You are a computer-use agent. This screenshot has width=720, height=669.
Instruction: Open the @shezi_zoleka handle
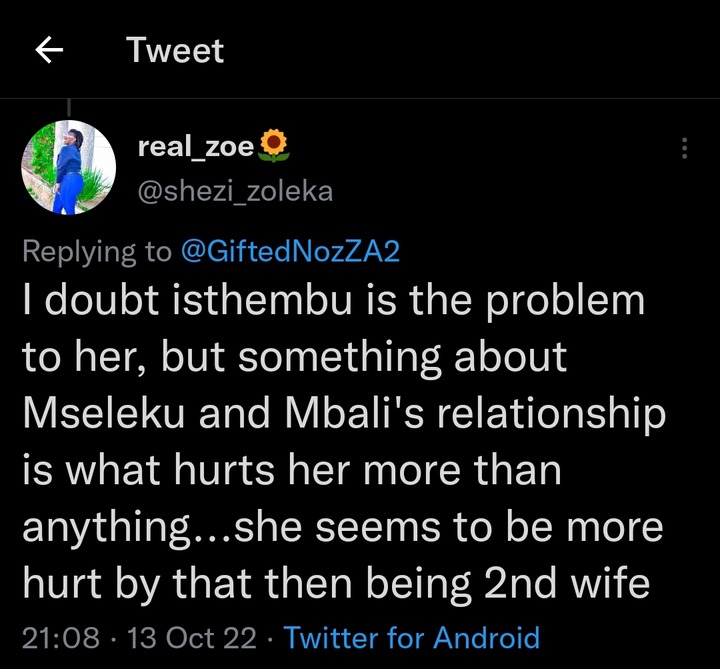click(234, 190)
